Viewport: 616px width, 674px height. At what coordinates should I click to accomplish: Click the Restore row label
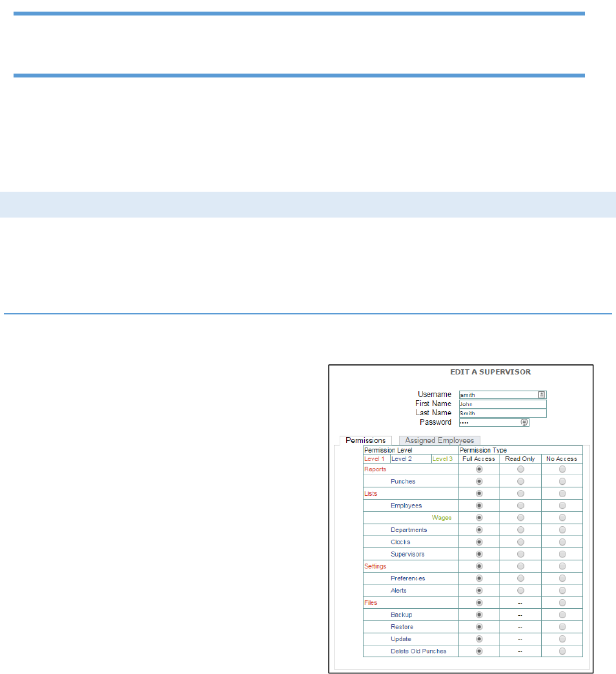(402, 627)
